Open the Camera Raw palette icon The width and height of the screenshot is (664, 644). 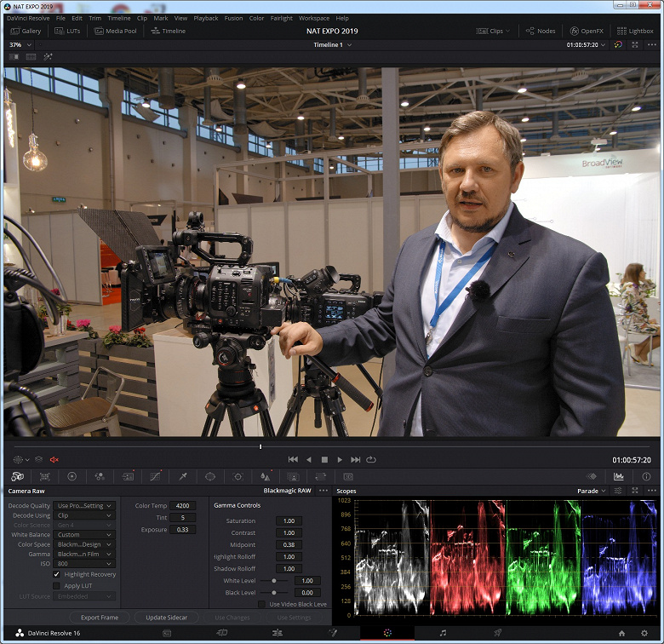click(17, 477)
